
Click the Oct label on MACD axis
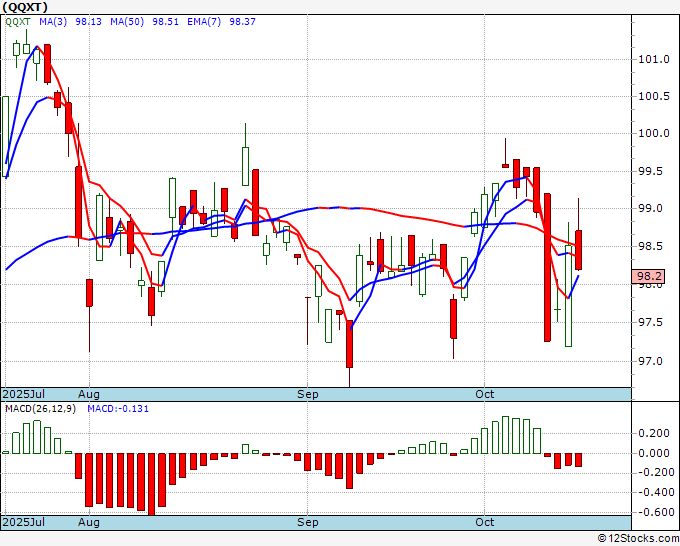[x=484, y=522]
